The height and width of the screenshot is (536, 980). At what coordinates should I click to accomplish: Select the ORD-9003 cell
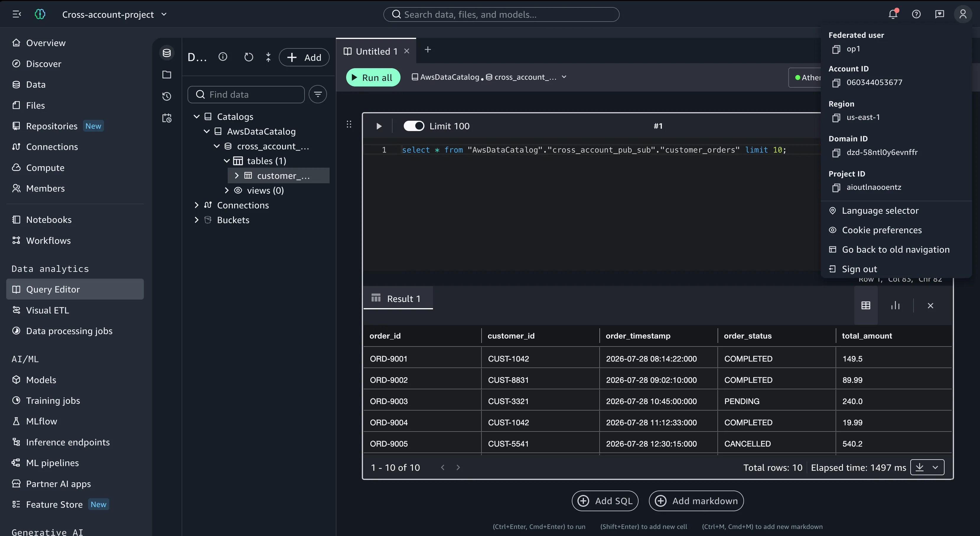(422, 401)
